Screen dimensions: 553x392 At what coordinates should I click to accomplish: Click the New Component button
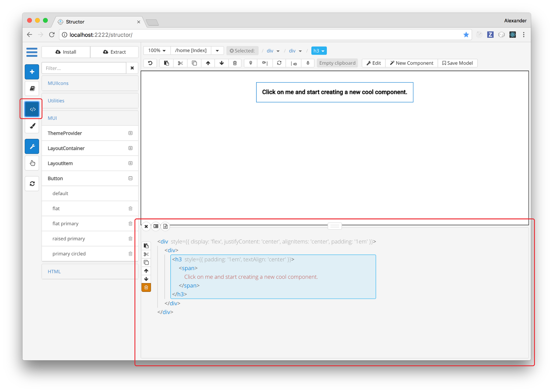[411, 63]
